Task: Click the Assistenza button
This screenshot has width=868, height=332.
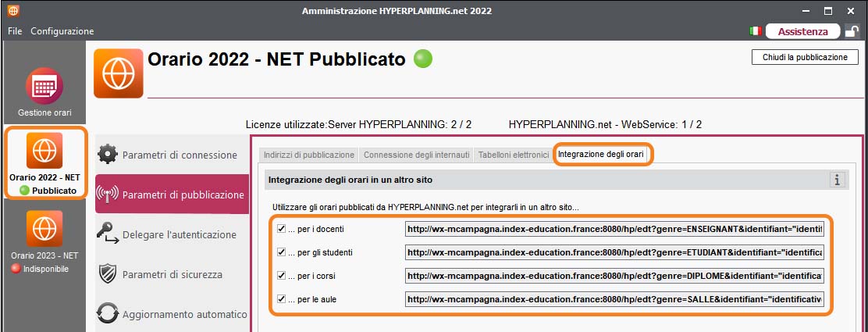Action: pos(802,31)
